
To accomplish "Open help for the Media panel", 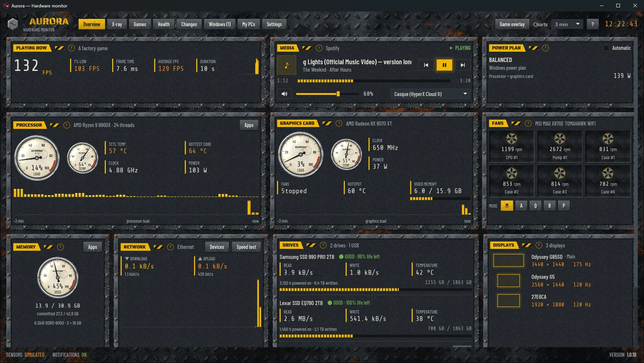I will pyautogui.click(x=319, y=48).
